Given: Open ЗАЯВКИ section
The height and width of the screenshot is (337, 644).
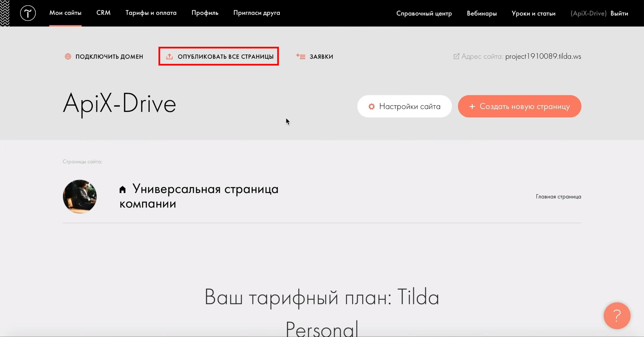Looking at the screenshot, I should (321, 57).
